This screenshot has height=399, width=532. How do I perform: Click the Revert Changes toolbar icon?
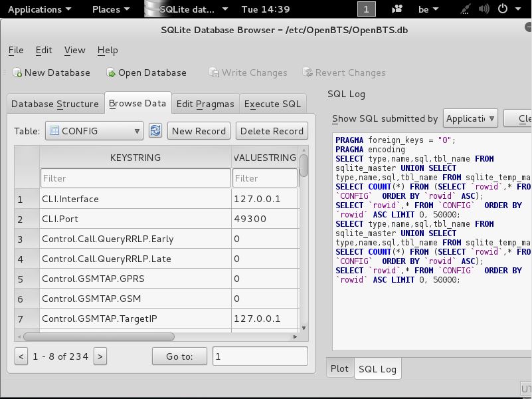[308, 72]
